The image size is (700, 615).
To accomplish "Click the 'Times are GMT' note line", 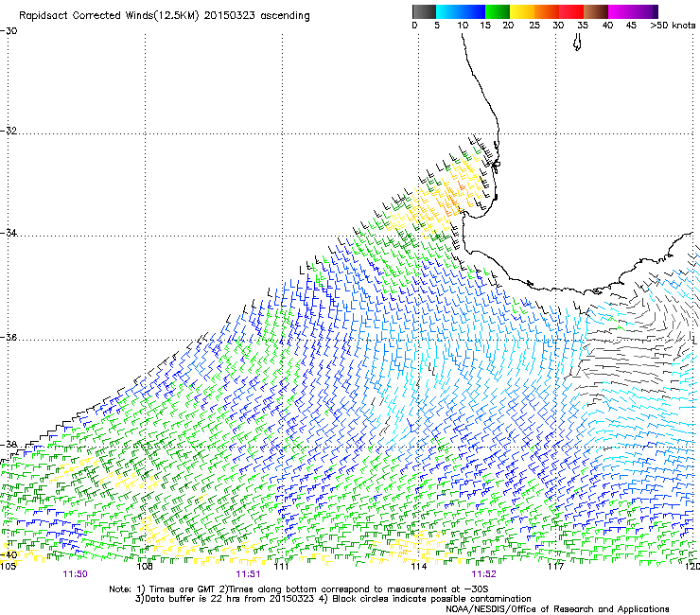I will click(299, 589).
